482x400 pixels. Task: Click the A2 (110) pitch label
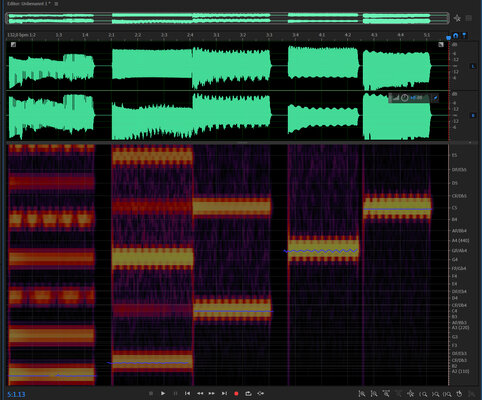pos(460,371)
